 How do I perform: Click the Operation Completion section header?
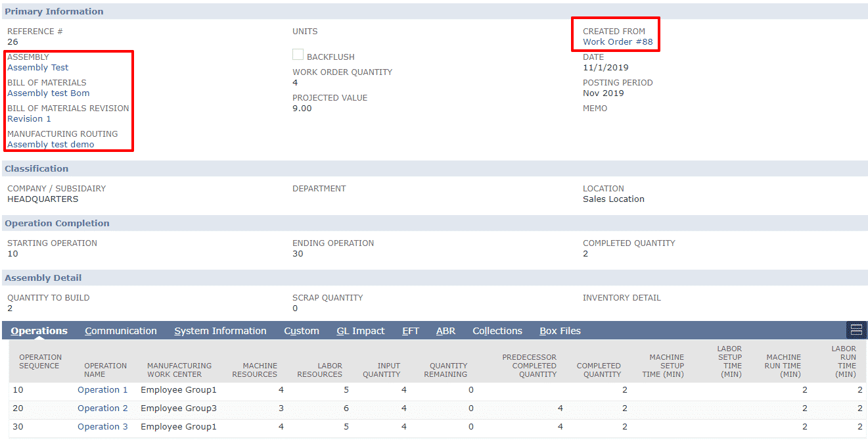click(434, 223)
